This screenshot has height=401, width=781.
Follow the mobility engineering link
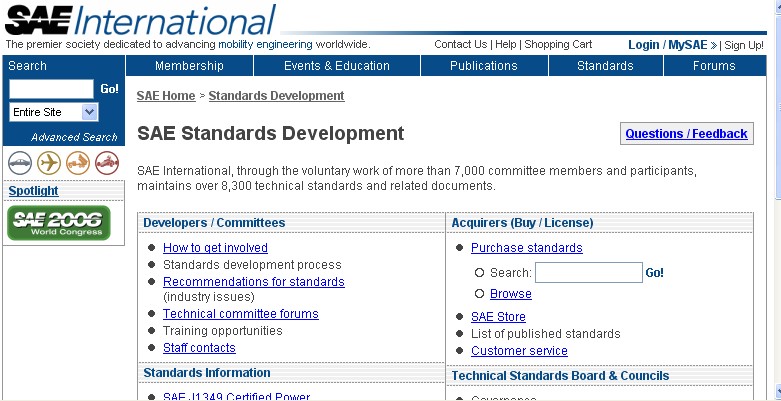point(265,44)
